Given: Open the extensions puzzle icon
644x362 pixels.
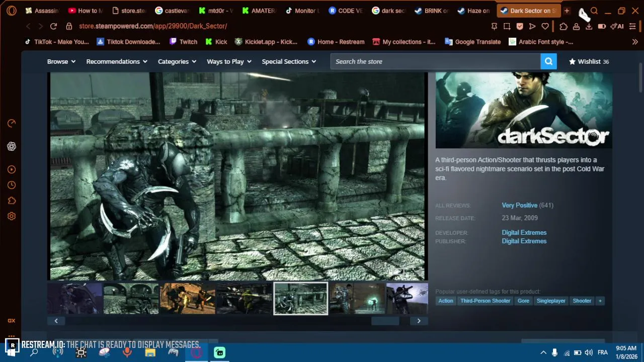Looking at the screenshot, I should (563, 26).
